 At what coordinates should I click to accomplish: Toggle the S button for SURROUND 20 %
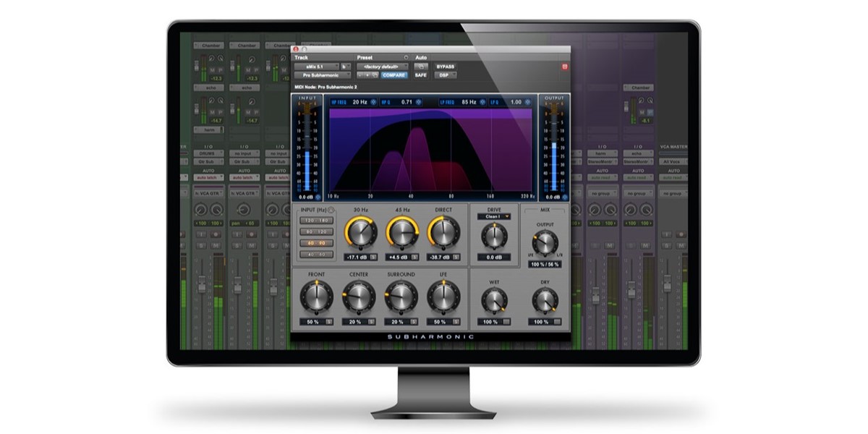(413, 321)
